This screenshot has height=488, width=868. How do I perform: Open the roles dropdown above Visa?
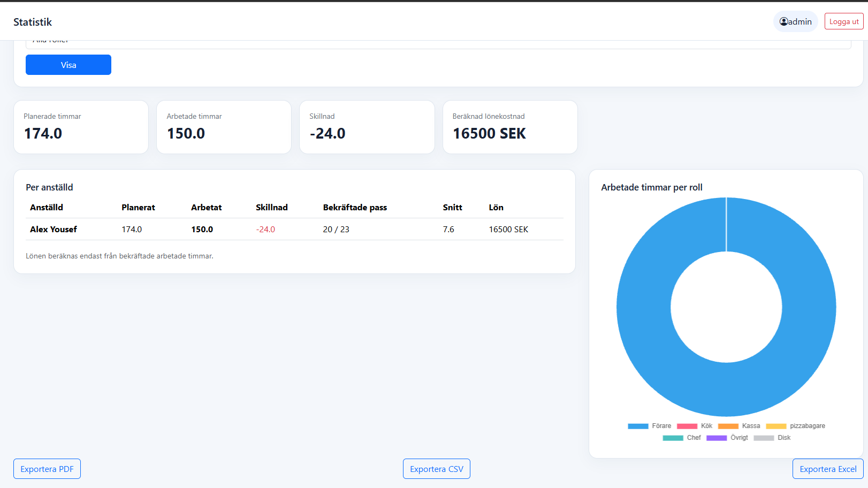click(438, 44)
